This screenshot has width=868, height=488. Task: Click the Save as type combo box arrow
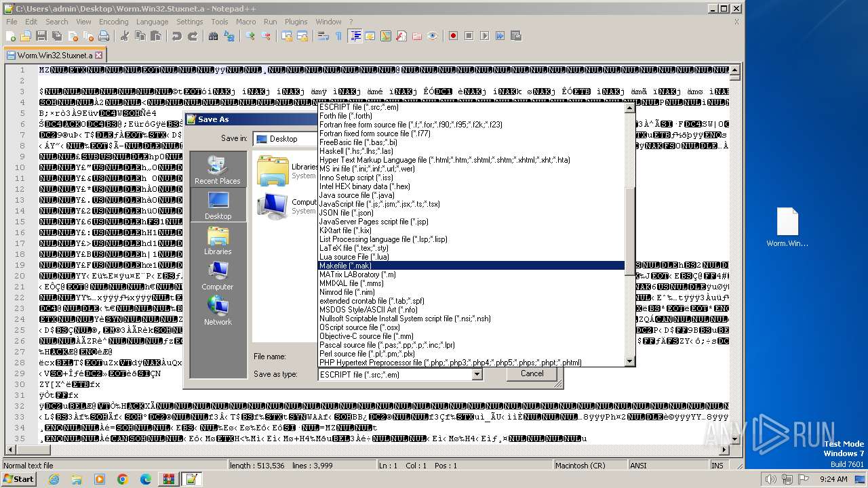pos(477,374)
